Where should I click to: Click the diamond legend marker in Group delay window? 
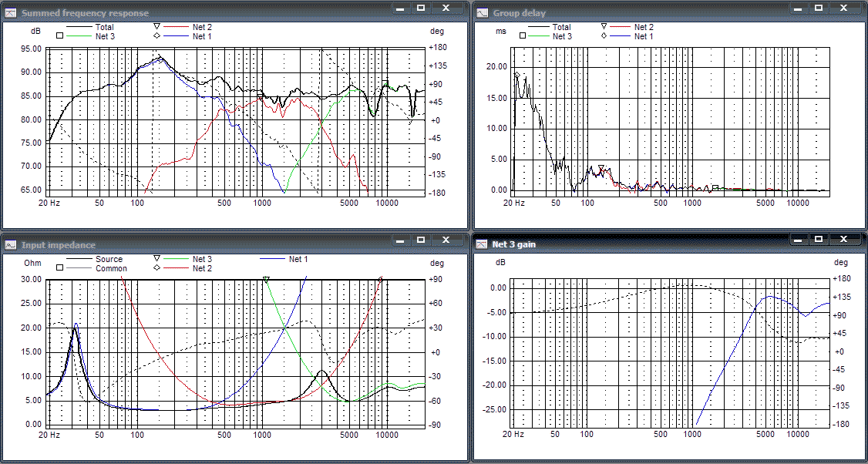[x=604, y=35]
